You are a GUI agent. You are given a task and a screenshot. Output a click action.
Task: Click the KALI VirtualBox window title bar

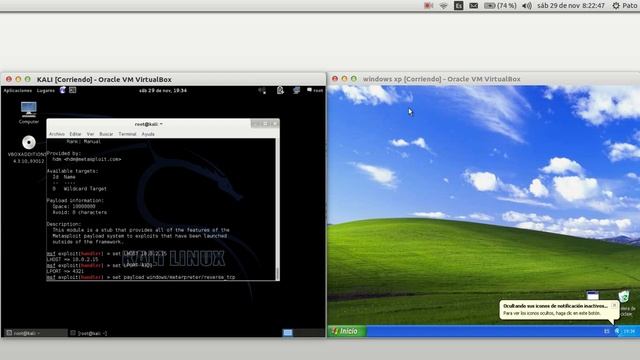point(163,79)
